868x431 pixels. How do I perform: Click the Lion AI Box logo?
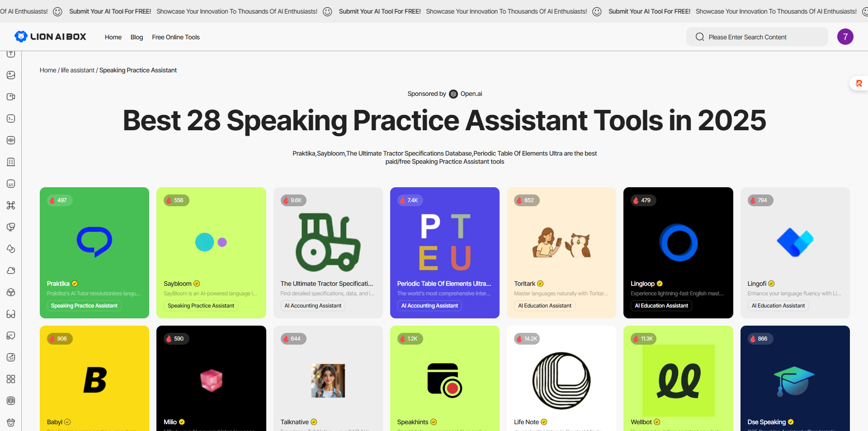coord(50,37)
